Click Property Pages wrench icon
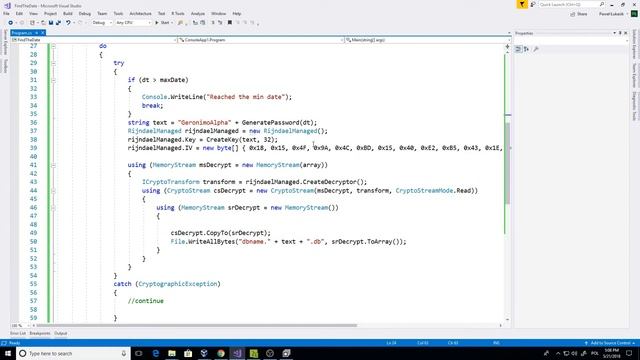 pyautogui.click(x=536, y=49)
